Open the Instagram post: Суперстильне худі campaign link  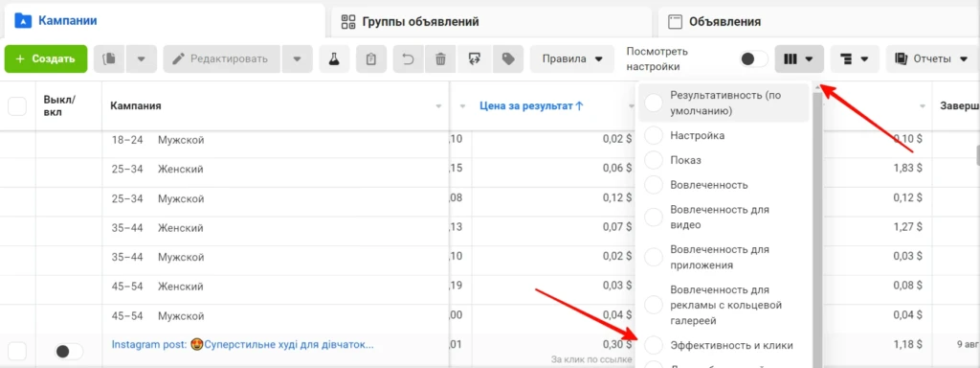pos(243,344)
